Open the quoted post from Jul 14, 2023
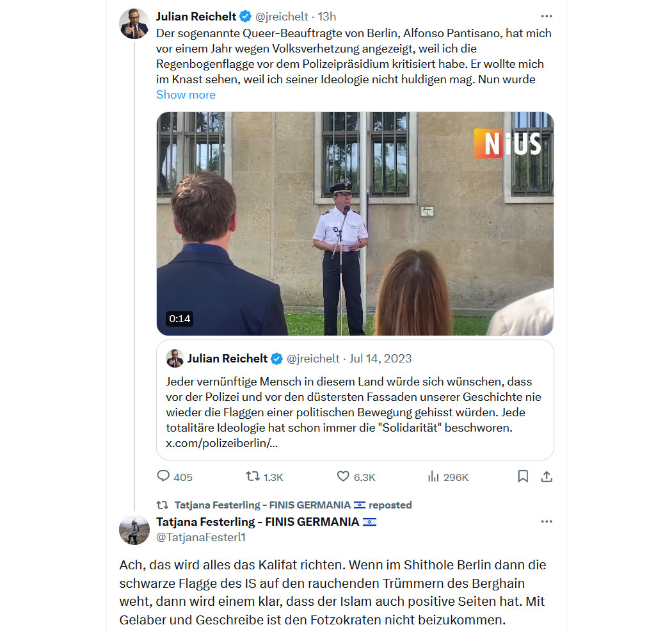672x634 pixels. [355, 400]
